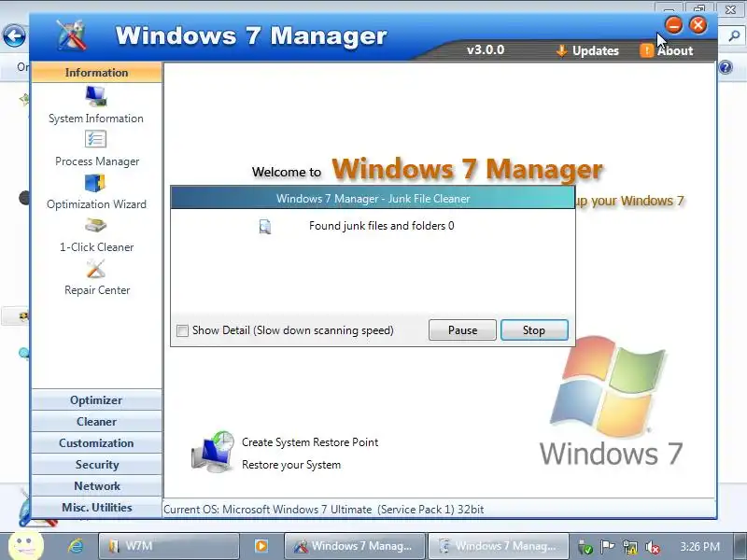
Task: Open Internet Explorer from taskbar
Action: [76, 546]
